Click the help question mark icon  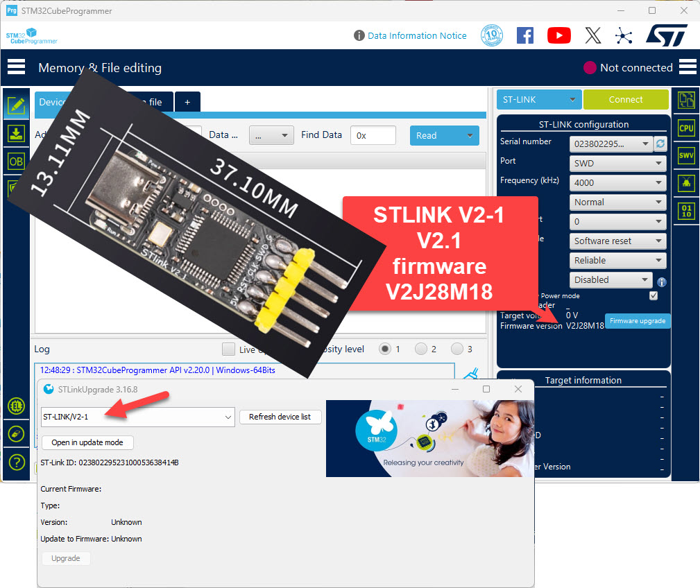coord(15,462)
